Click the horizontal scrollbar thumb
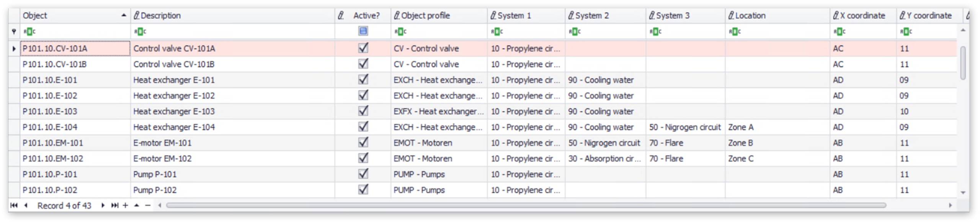Screen dimensions: 980x222 coord(524,206)
